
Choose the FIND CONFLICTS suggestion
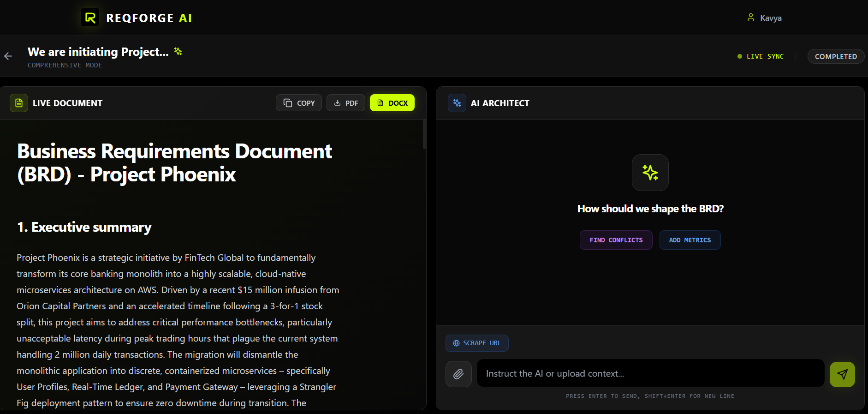point(616,240)
